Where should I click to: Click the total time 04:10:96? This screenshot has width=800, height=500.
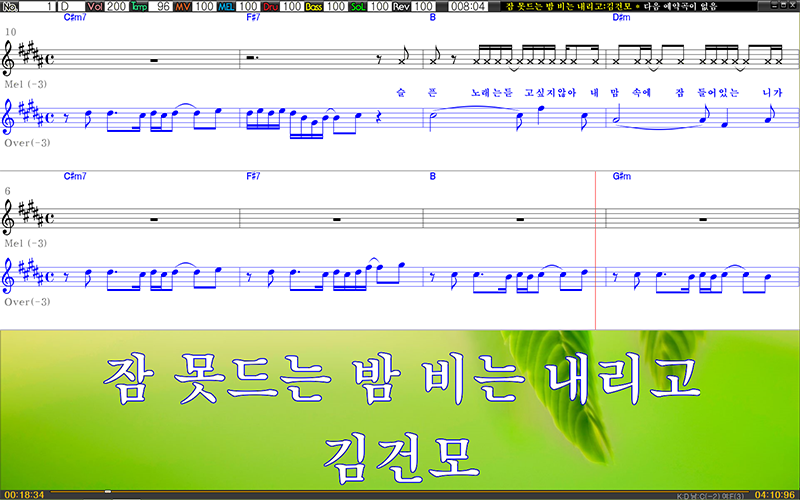tap(776, 495)
